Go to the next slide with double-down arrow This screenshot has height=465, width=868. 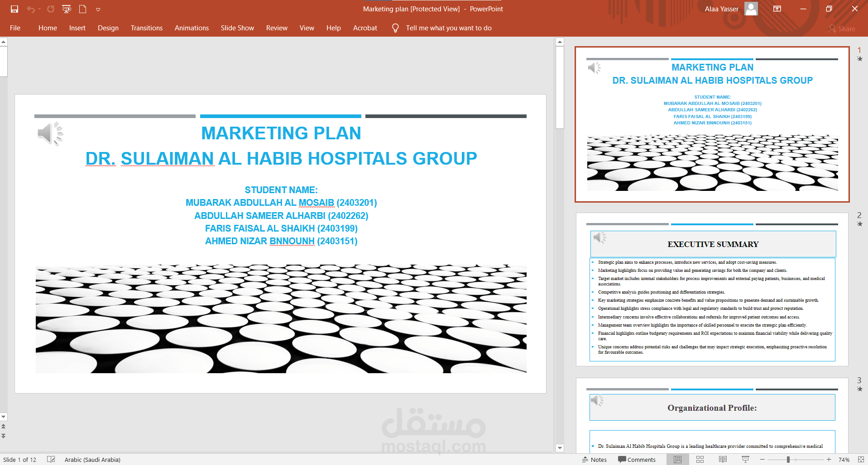(4, 436)
